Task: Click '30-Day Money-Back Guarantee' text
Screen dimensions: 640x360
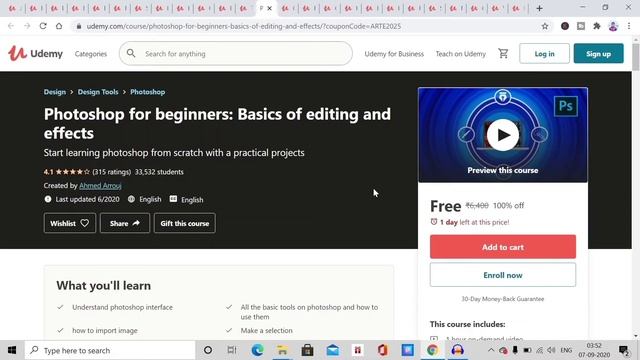Action: (503, 299)
